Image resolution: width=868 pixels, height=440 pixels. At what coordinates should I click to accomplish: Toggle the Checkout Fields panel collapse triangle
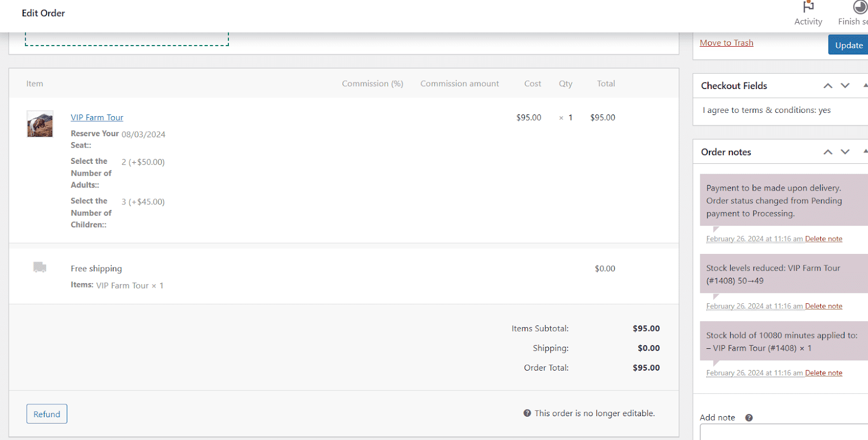(x=865, y=85)
